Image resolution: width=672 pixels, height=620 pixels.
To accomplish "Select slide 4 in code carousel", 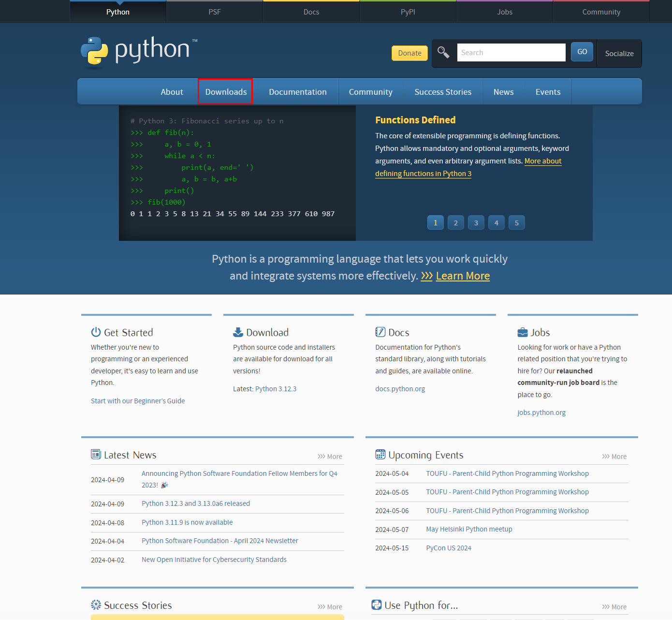I will (497, 223).
